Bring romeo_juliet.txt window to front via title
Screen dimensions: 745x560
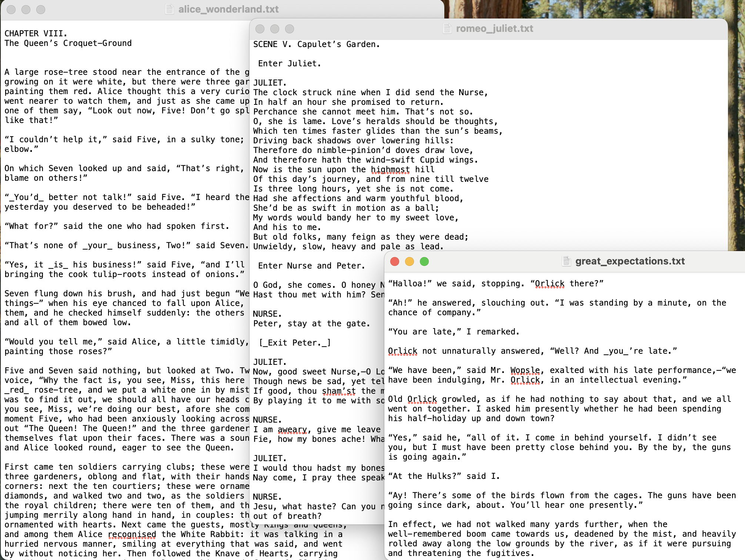coord(494,29)
